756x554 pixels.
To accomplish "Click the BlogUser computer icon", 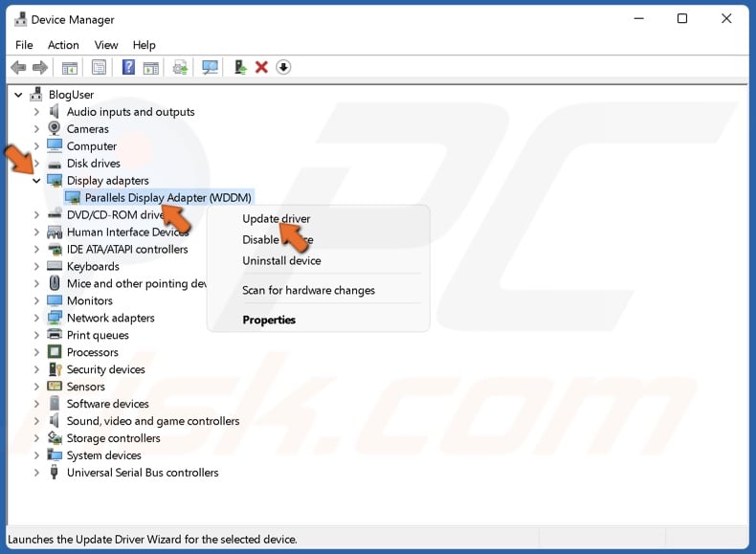I will (x=36, y=94).
